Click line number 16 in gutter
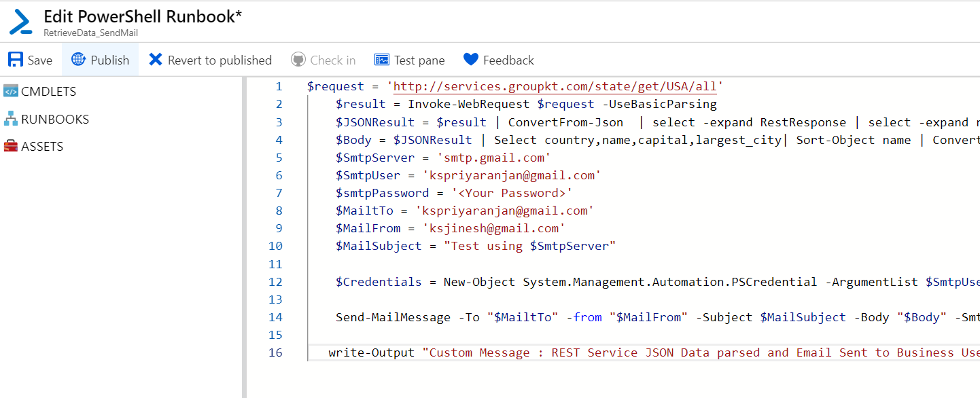 tap(275, 352)
